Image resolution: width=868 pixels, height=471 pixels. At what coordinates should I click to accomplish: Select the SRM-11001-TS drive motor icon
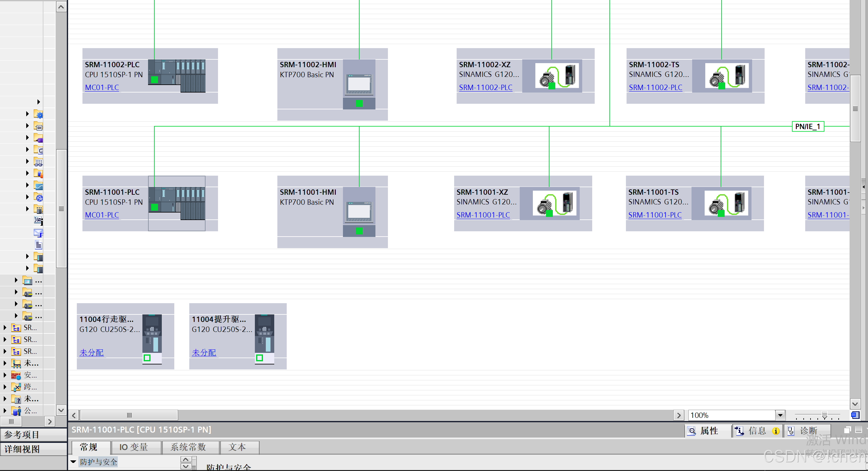tap(726, 203)
